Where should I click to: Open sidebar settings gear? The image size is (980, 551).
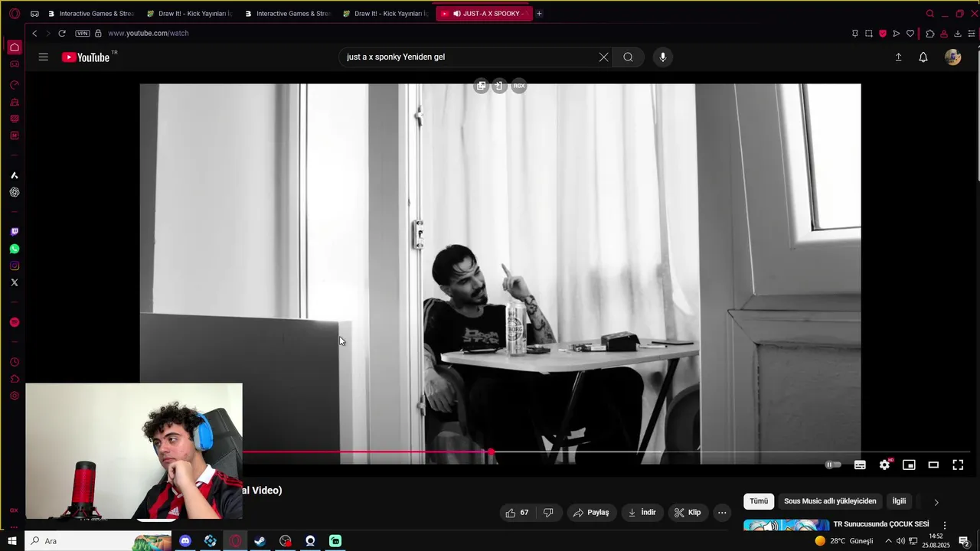(x=15, y=396)
